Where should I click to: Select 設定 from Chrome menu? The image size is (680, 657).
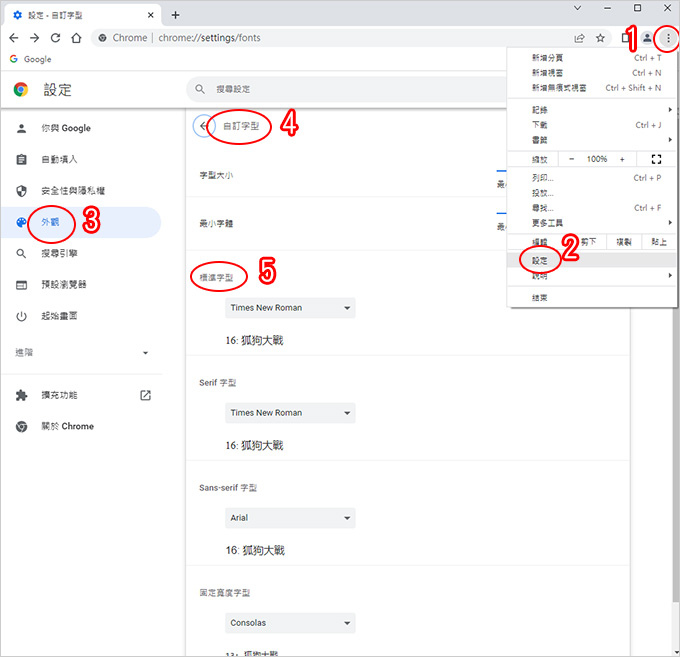click(592, 261)
